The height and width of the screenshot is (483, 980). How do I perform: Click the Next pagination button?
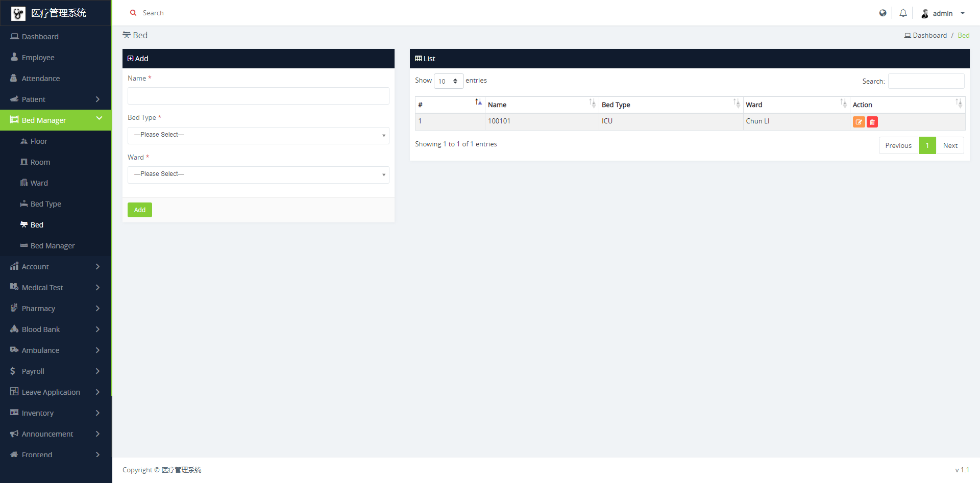(950, 145)
